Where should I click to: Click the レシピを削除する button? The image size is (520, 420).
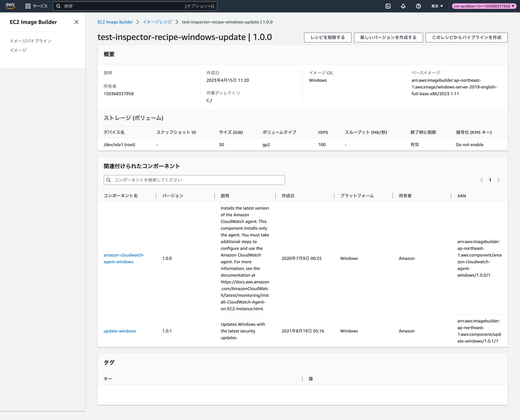(328, 37)
